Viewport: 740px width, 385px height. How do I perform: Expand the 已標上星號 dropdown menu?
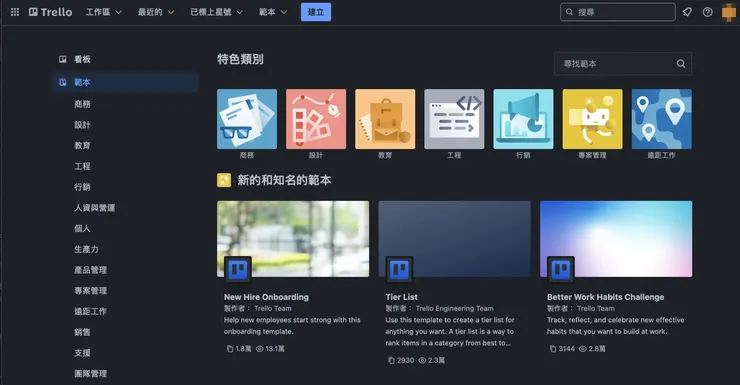pos(217,12)
